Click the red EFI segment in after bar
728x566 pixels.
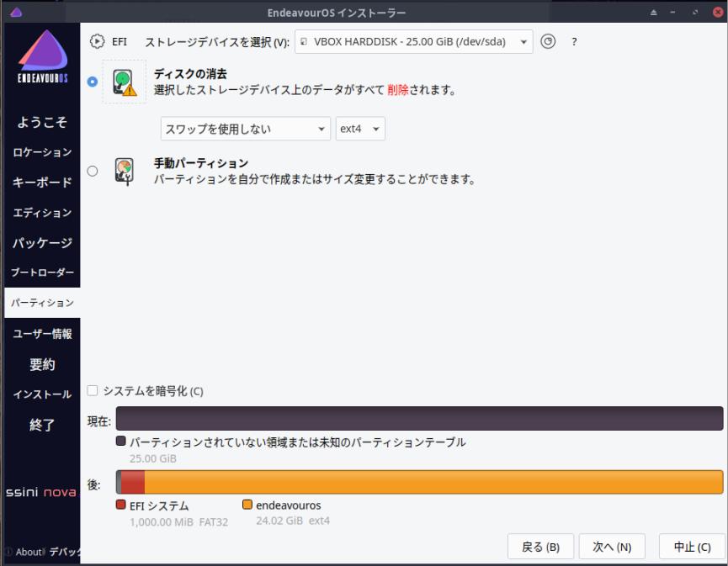point(133,482)
